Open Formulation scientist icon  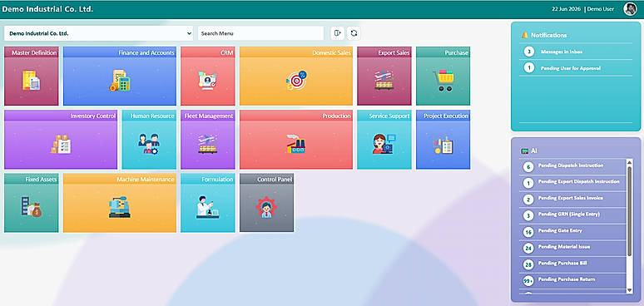coord(207,207)
